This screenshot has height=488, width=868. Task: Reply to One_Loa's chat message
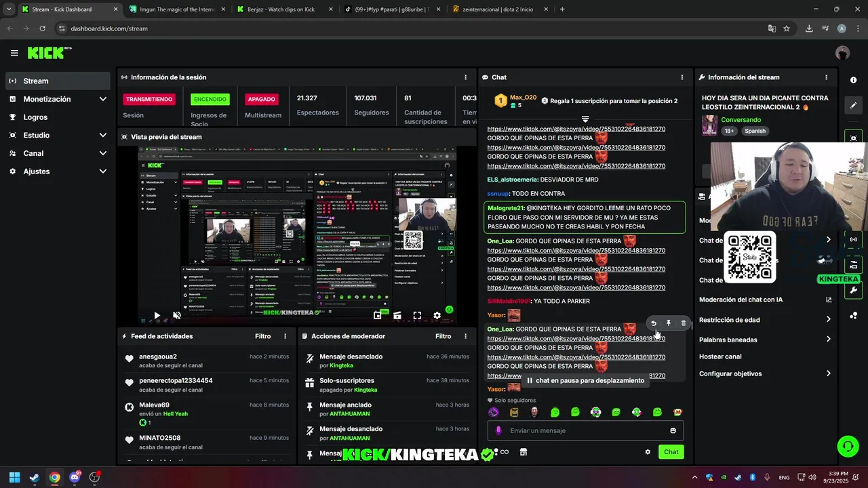point(654,323)
